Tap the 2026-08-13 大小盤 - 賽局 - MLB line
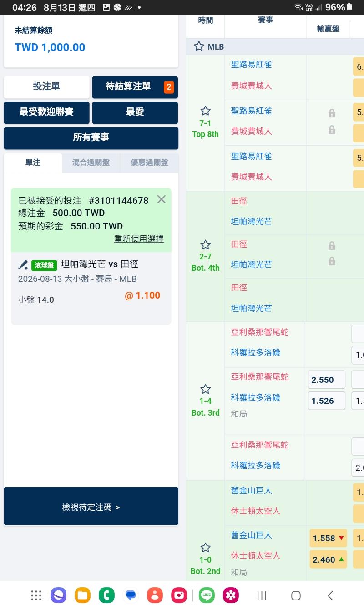 [x=77, y=279]
